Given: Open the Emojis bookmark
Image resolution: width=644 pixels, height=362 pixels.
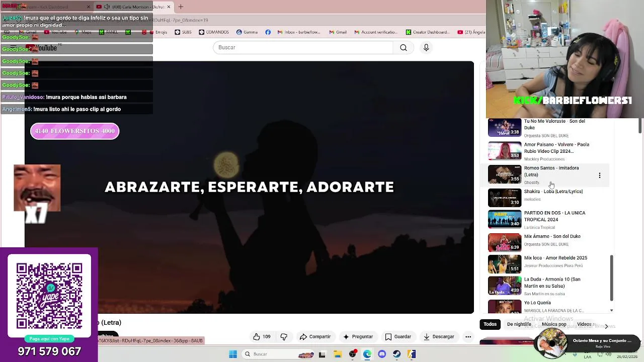Looking at the screenshot, I should [x=157, y=32].
